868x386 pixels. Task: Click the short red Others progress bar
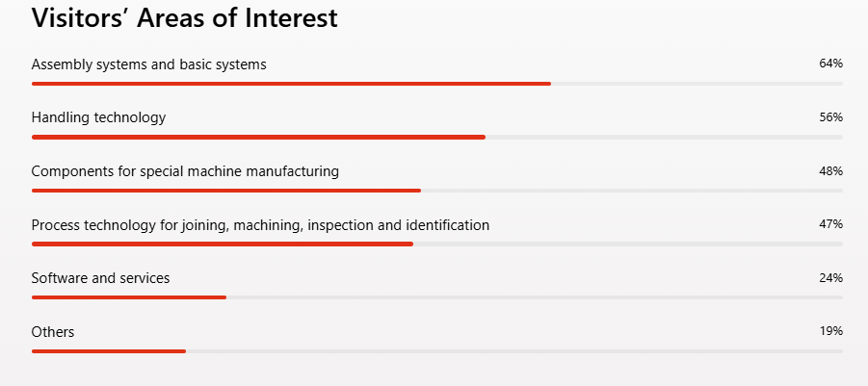coord(109,351)
